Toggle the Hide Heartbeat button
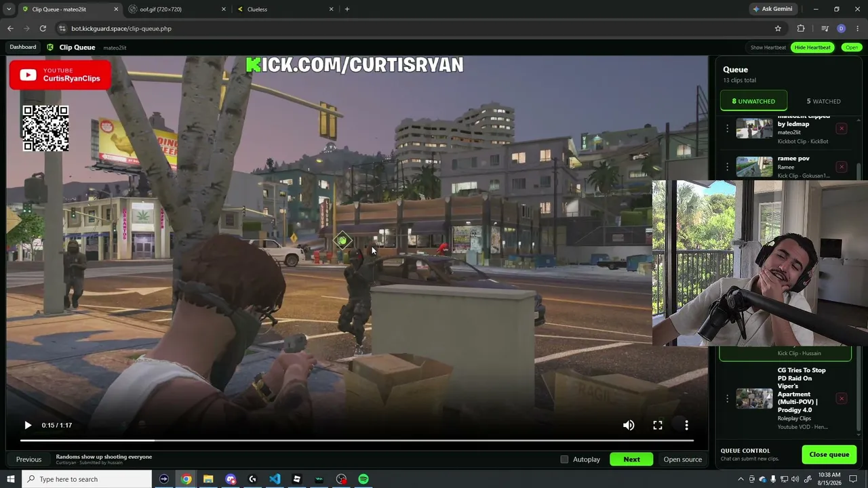This screenshot has height=488, width=868. 812,47
